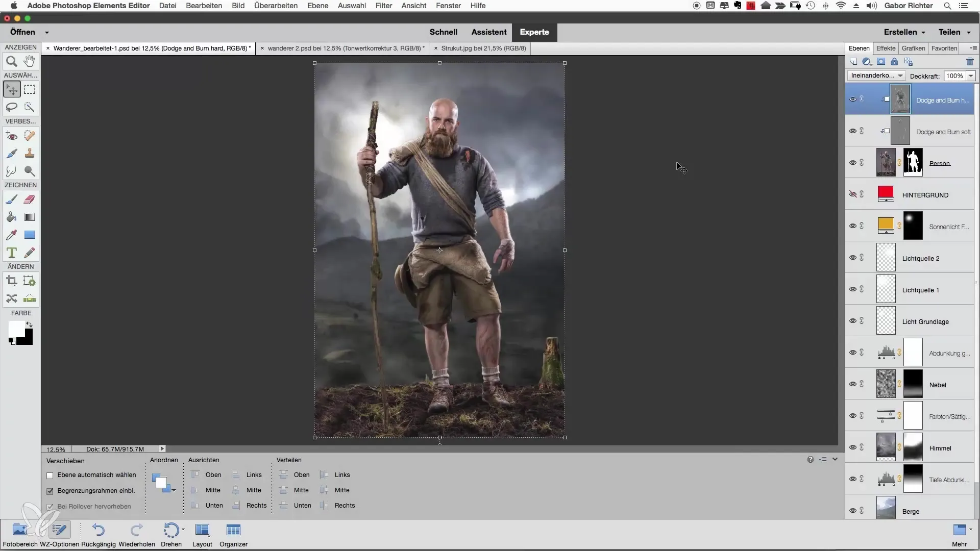Open the Anordnen arrange dropdown

click(164, 483)
